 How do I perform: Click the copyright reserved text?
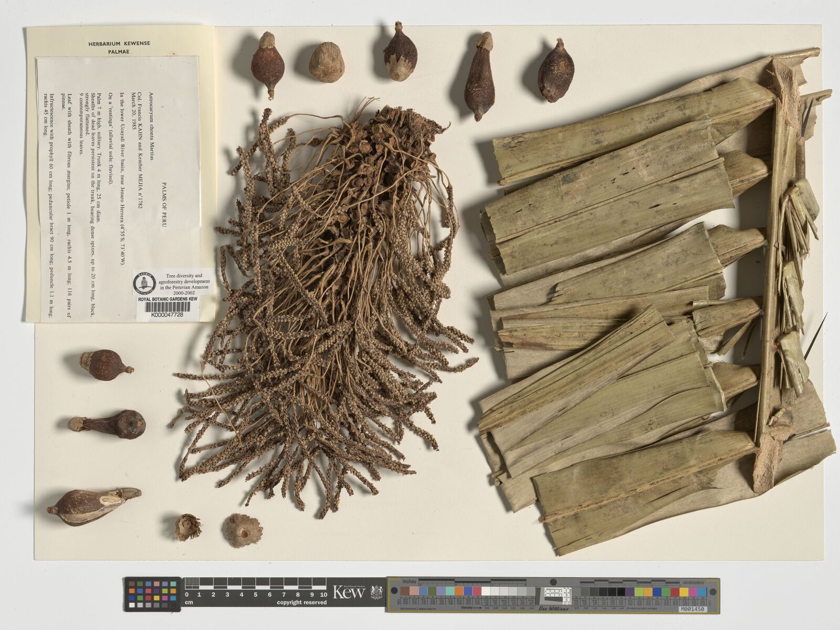pyautogui.click(x=302, y=603)
